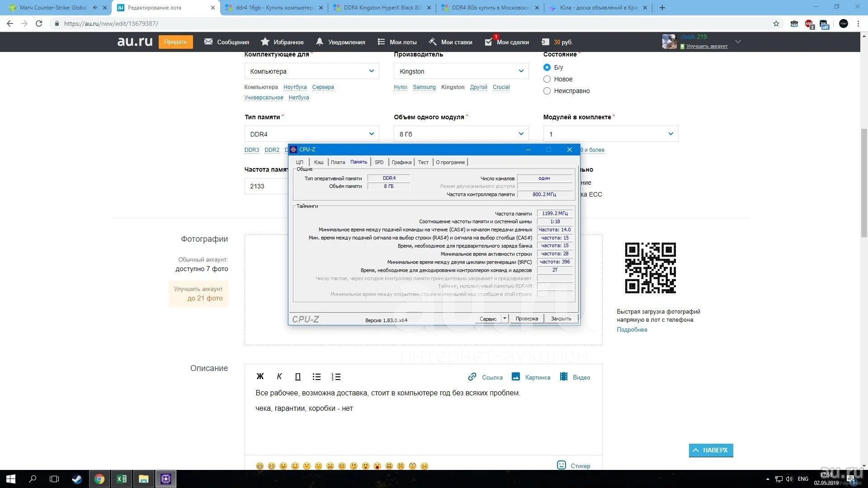Open Task View on the taskbar
This screenshot has width=868, height=488.
(x=54, y=479)
